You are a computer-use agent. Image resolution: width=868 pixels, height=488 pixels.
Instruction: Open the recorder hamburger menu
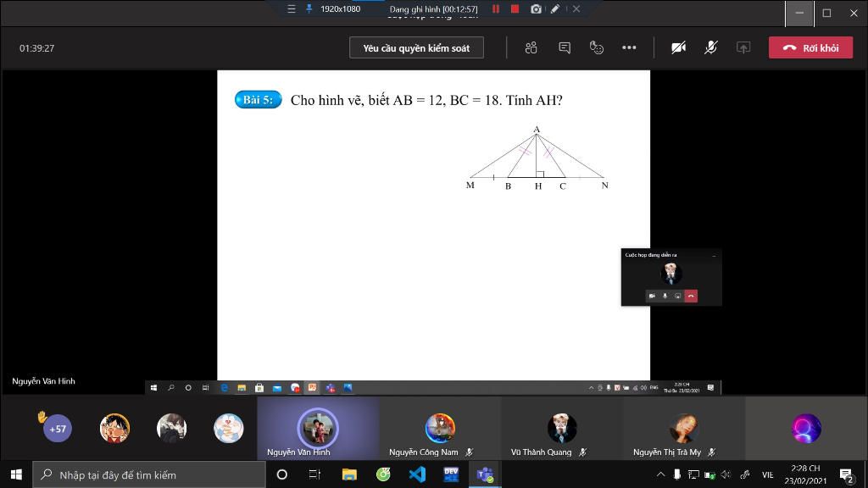coord(292,8)
